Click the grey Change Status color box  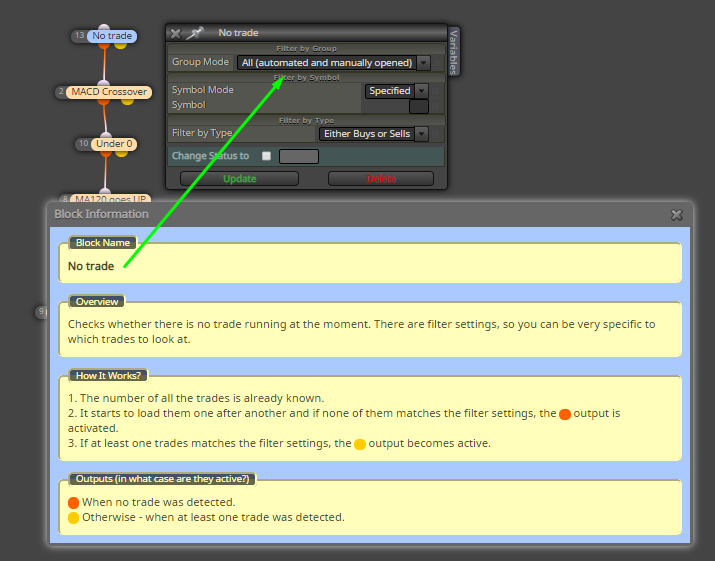point(299,156)
